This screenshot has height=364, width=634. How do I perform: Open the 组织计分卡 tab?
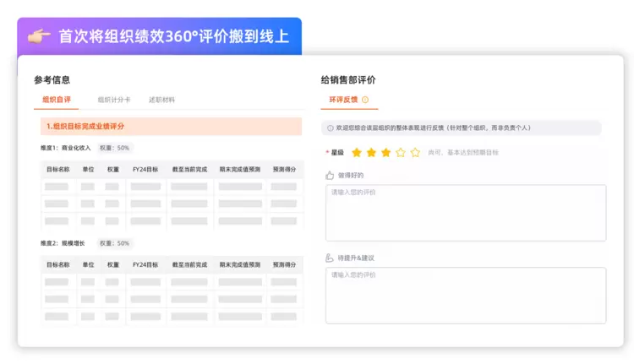pos(114,100)
